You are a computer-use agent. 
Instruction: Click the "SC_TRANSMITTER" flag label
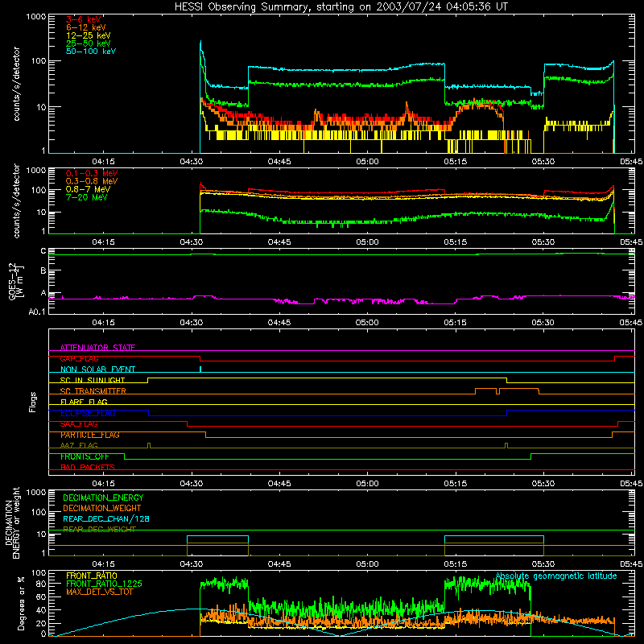93,391
